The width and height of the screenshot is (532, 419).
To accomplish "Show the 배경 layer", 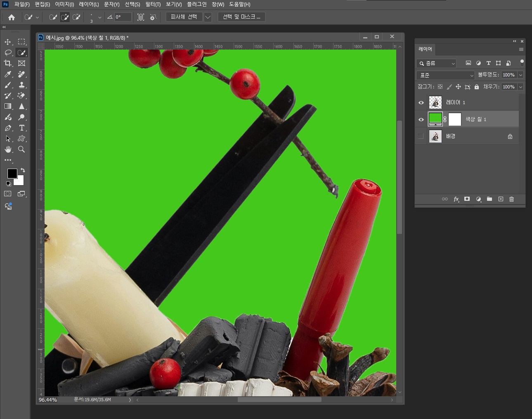I will coord(421,136).
